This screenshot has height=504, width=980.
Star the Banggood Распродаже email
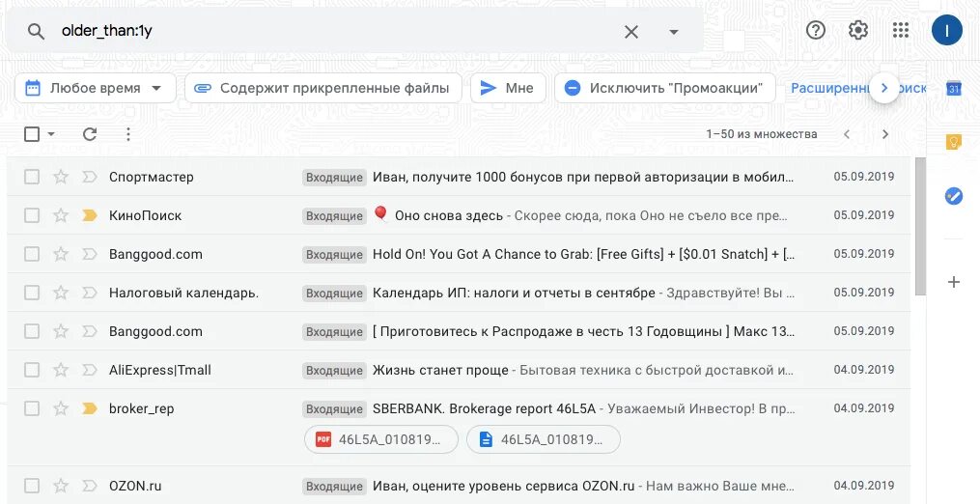(x=61, y=331)
